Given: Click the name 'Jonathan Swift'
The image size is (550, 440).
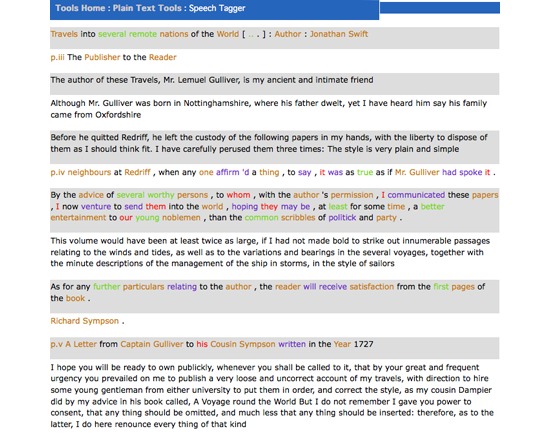Looking at the screenshot, I should (339, 34).
